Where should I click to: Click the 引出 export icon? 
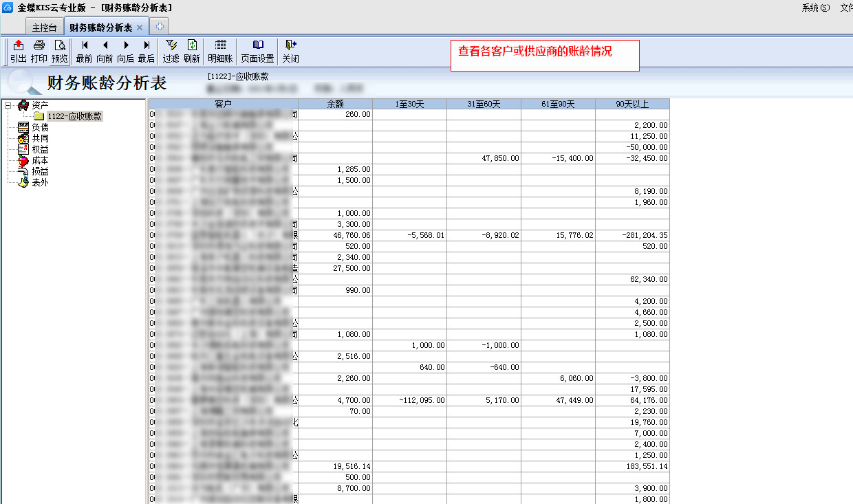click(19, 51)
